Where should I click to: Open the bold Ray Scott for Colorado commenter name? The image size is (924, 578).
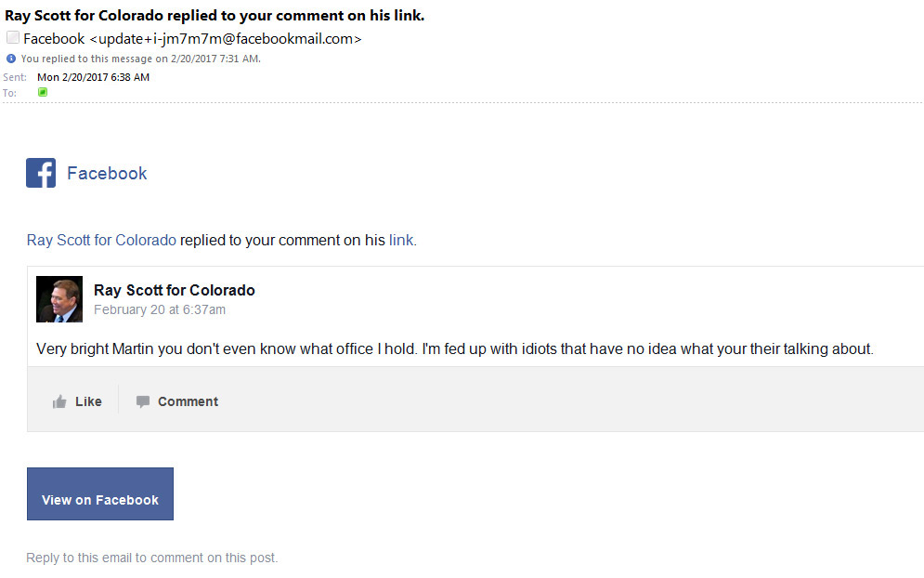point(175,290)
